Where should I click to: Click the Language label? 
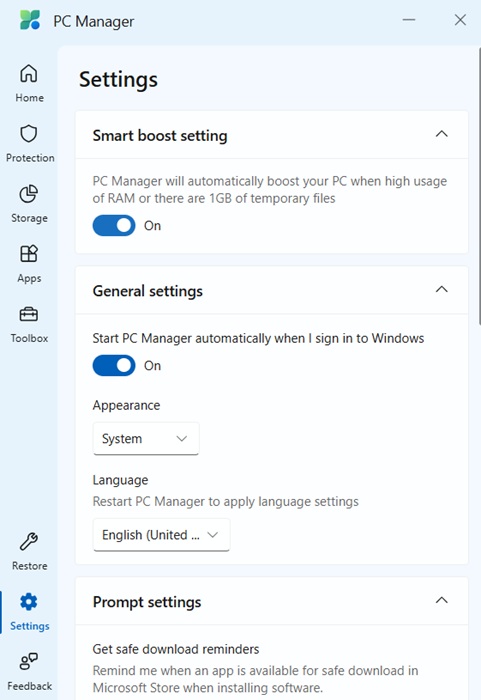[120, 480]
